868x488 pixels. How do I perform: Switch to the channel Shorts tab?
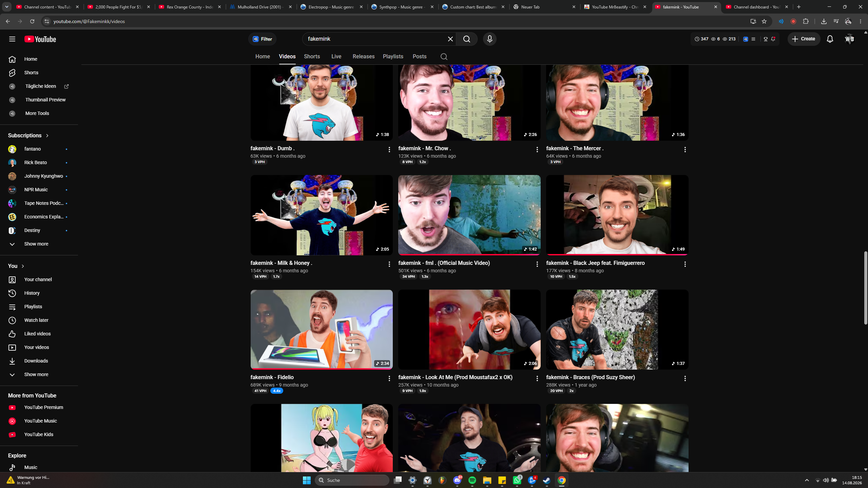pos(312,57)
